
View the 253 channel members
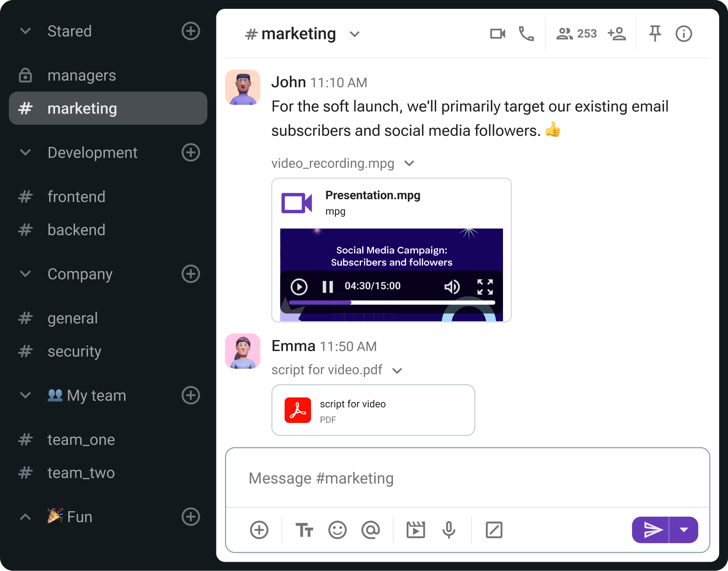576,34
